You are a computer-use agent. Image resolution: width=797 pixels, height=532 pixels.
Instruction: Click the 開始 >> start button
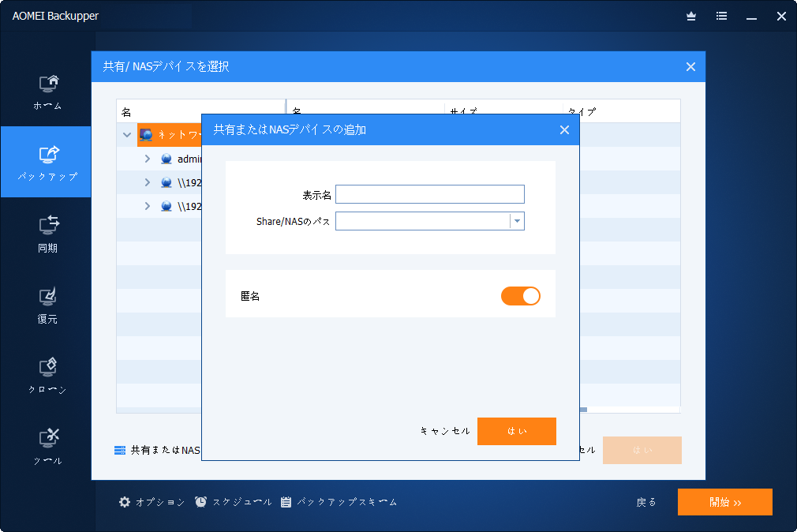coord(725,502)
